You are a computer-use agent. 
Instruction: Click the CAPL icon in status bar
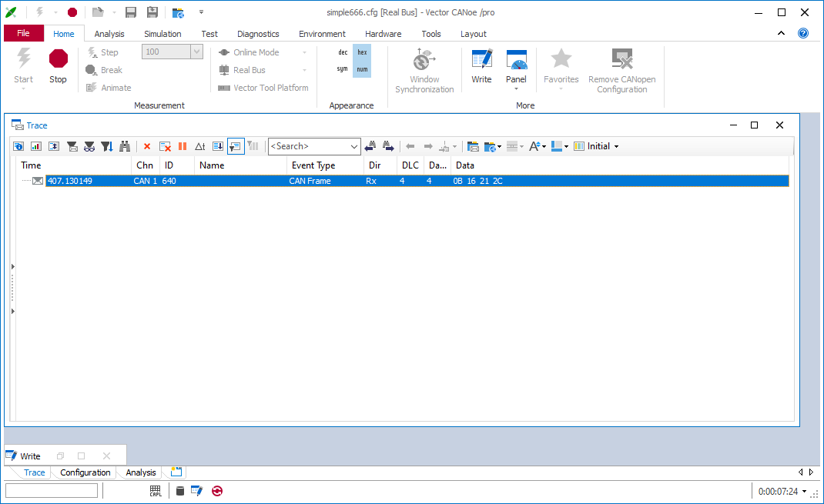(156, 491)
